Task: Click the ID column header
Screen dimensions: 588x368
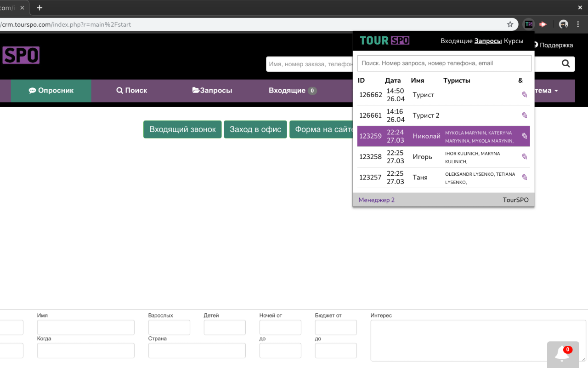Action: (x=362, y=80)
